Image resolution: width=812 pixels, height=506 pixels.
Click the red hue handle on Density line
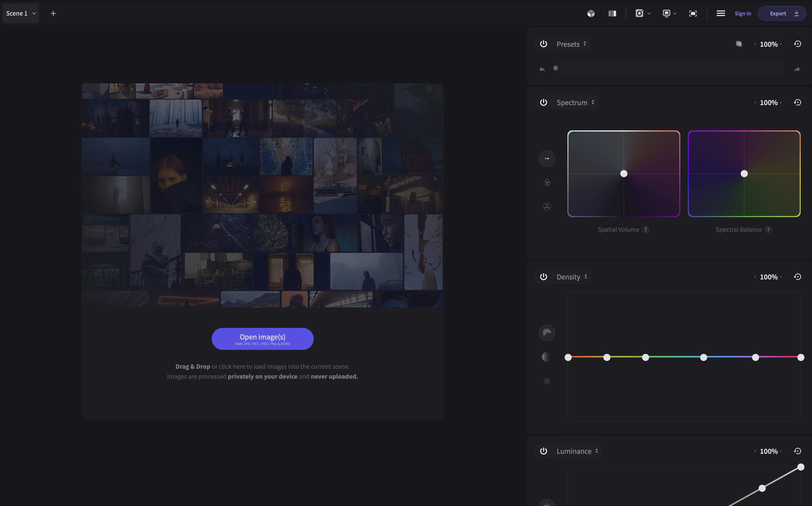(568, 357)
